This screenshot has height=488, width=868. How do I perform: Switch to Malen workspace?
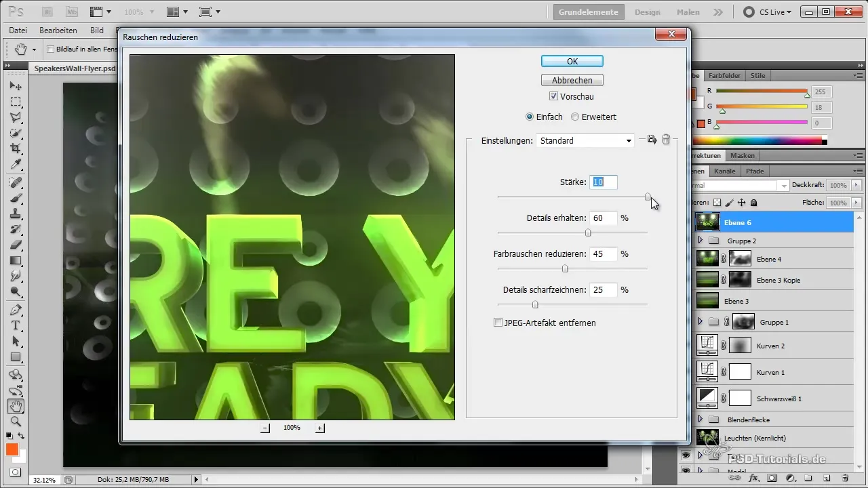pyautogui.click(x=688, y=12)
